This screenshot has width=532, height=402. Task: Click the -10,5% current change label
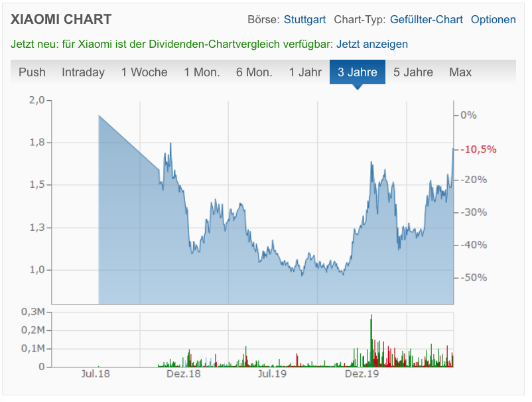click(478, 149)
